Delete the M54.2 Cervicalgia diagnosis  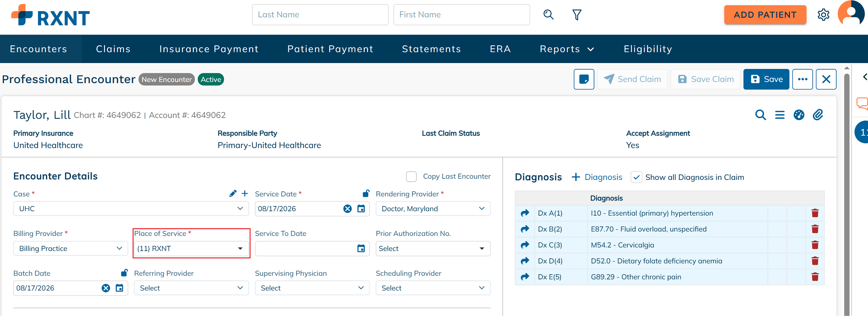click(x=815, y=245)
